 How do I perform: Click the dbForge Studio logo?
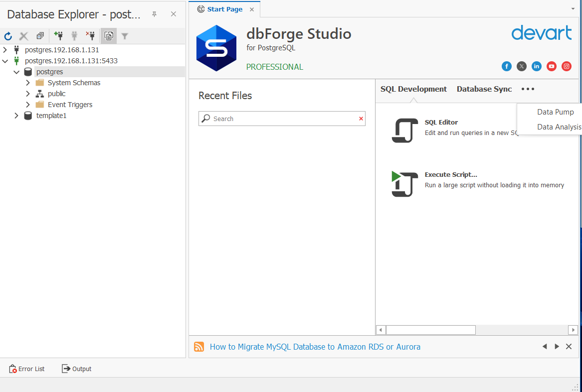point(216,48)
